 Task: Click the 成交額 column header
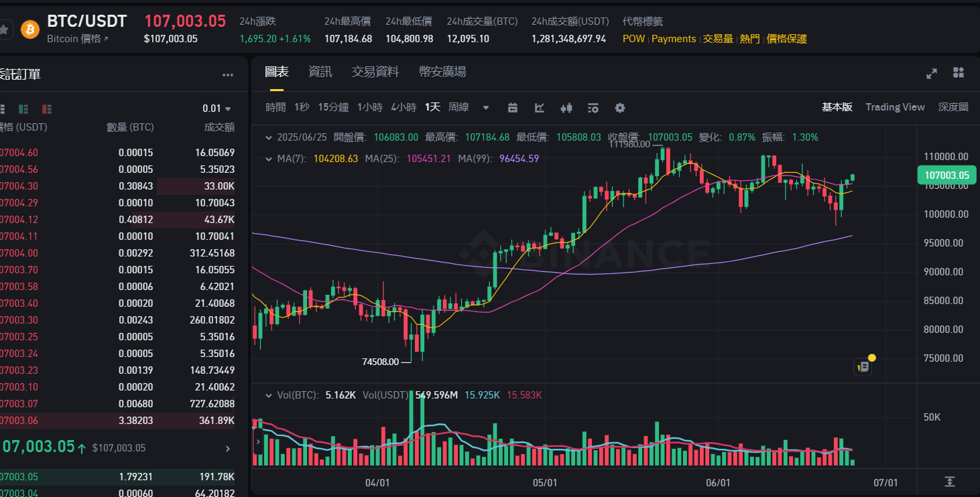(219, 127)
